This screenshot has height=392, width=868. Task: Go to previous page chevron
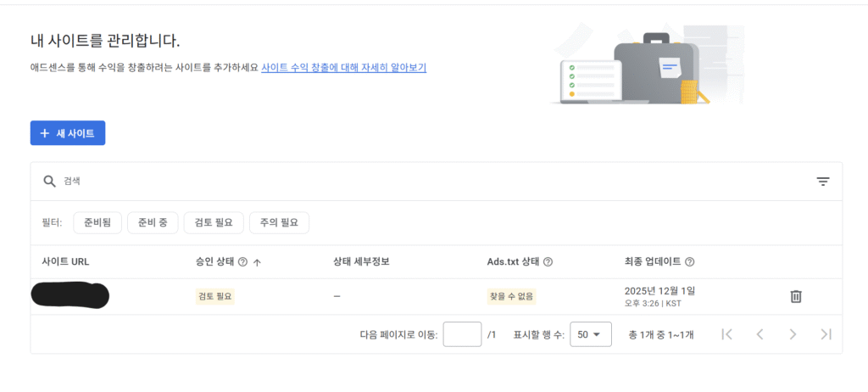coord(759,334)
